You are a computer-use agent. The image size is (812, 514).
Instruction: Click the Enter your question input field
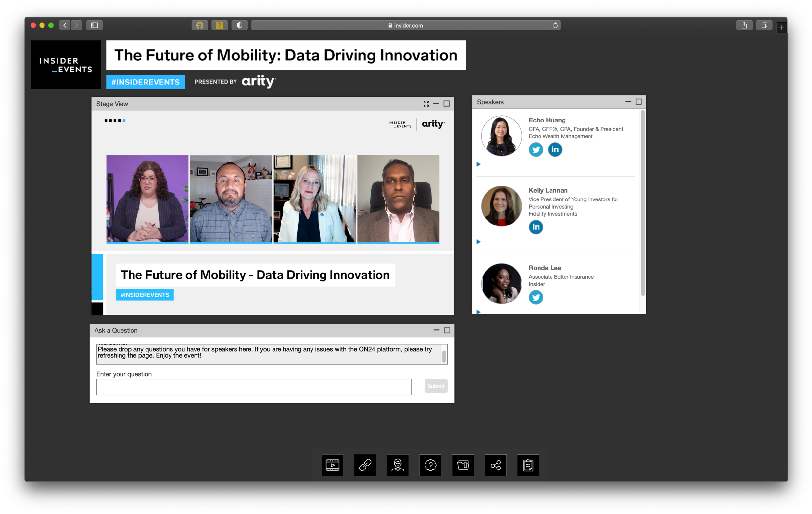[x=254, y=387]
